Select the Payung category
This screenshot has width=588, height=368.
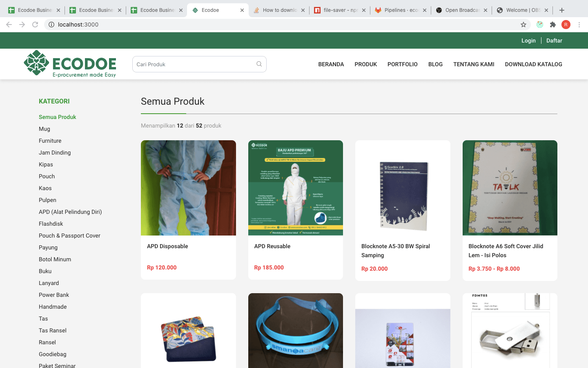click(48, 247)
